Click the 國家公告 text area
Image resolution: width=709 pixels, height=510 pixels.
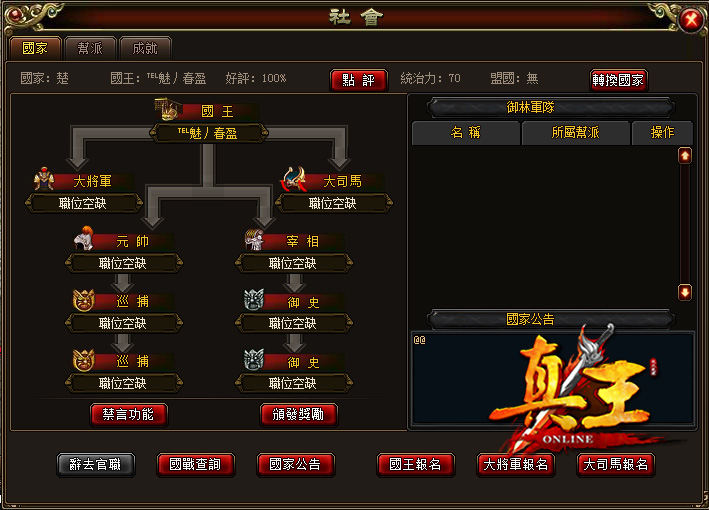tap(552, 378)
